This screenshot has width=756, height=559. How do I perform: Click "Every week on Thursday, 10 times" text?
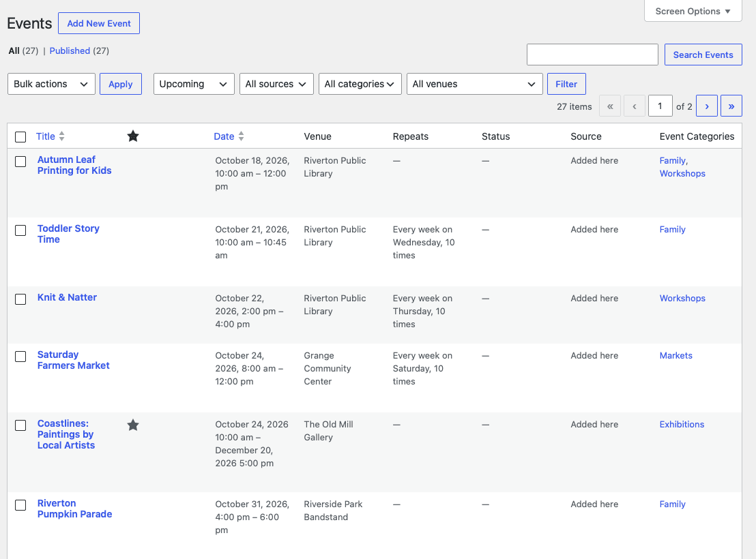[422, 312]
